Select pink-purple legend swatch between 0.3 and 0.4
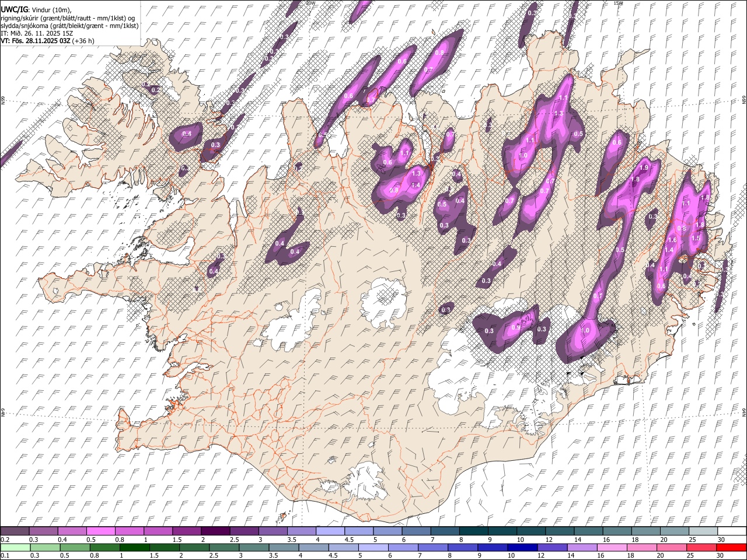This screenshot has width=747, height=560. click(44, 531)
